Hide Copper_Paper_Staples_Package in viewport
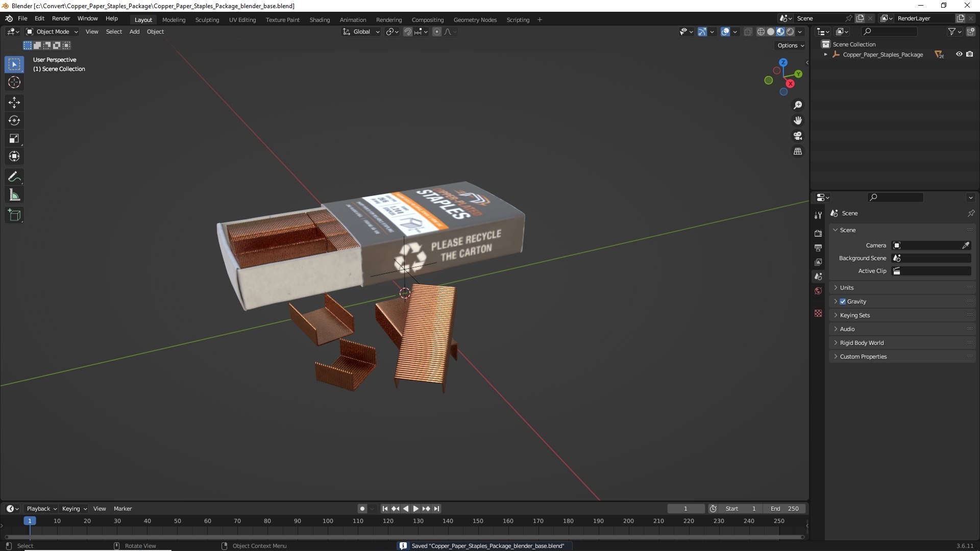 pos(959,54)
